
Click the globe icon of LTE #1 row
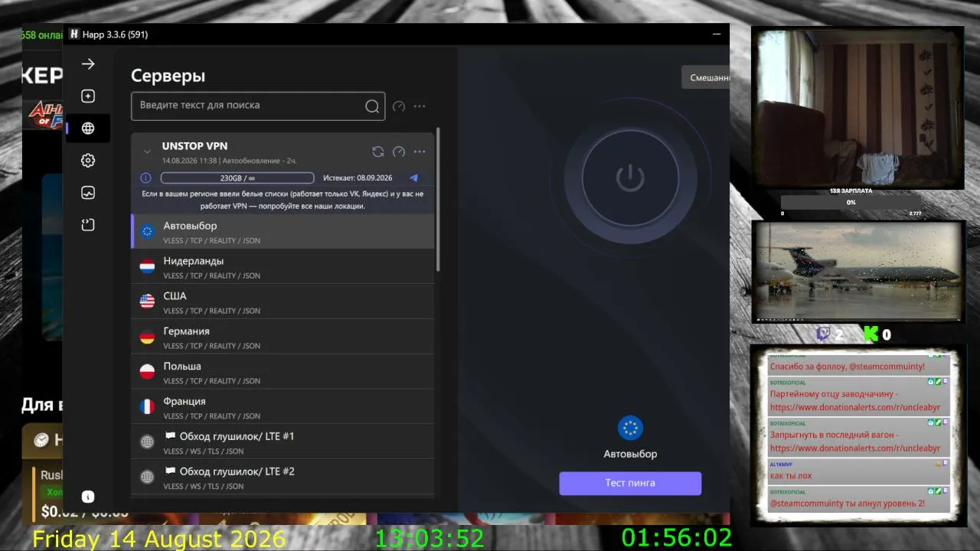coord(147,442)
